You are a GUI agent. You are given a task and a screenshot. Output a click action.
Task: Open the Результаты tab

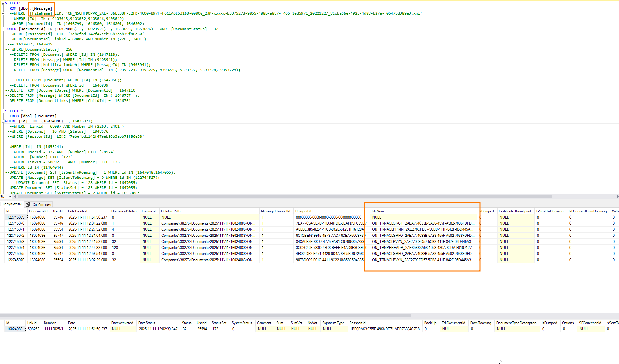(12, 204)
